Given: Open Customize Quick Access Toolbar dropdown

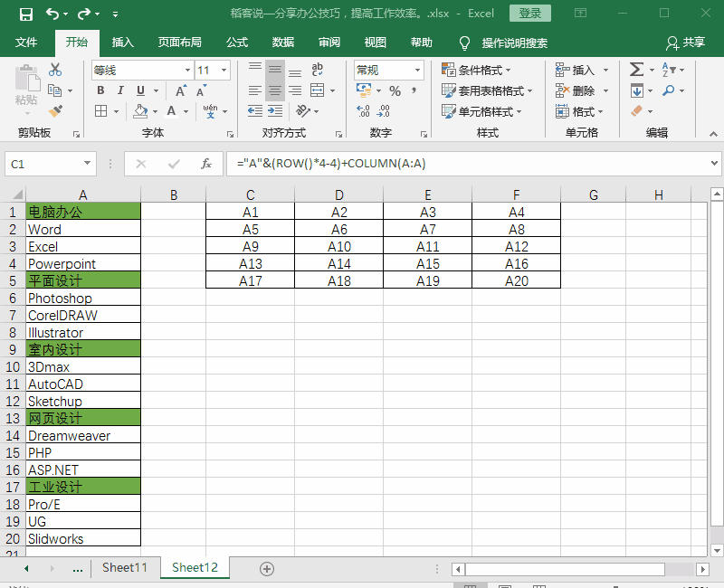Looking at the screenshot, I should point(116,14).
